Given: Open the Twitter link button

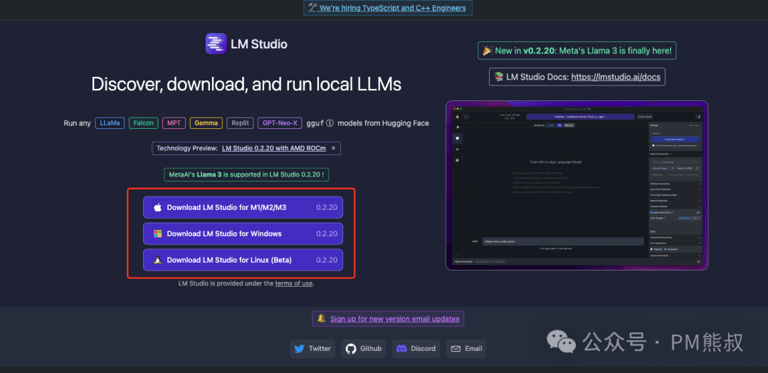Looking at the screenshot, I should pos(312,349).
